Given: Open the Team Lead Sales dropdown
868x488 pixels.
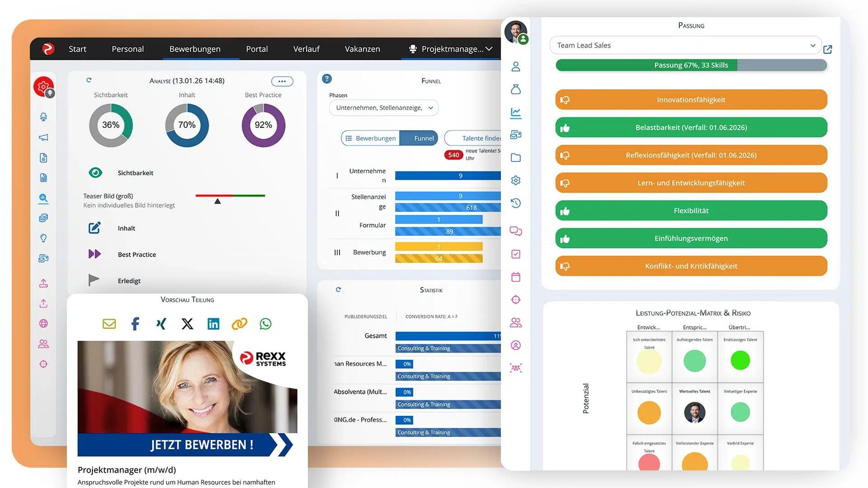Looking at the screenshot, I should click(x=685, y=45).
